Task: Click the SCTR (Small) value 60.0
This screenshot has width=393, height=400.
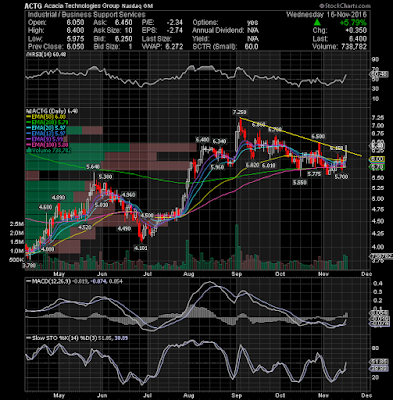Action: [x=251, y=47]
